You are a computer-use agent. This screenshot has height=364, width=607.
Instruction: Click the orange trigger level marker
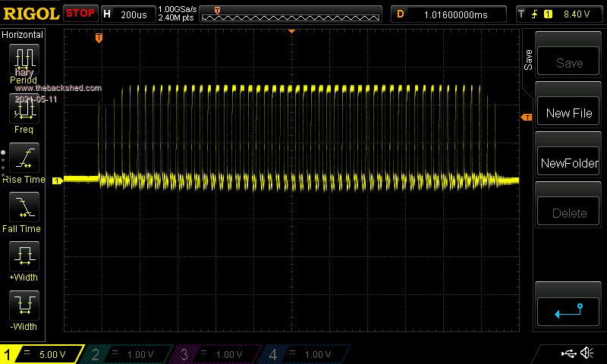525,117
